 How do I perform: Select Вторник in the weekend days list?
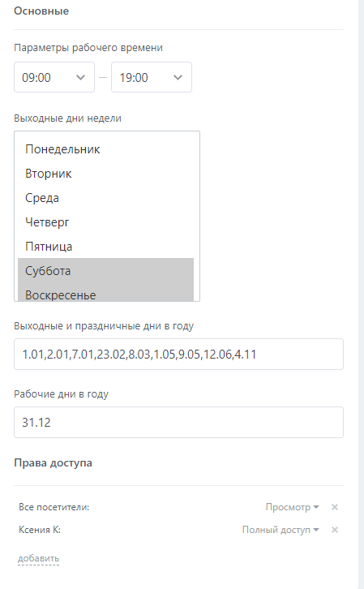coord(106,174)
